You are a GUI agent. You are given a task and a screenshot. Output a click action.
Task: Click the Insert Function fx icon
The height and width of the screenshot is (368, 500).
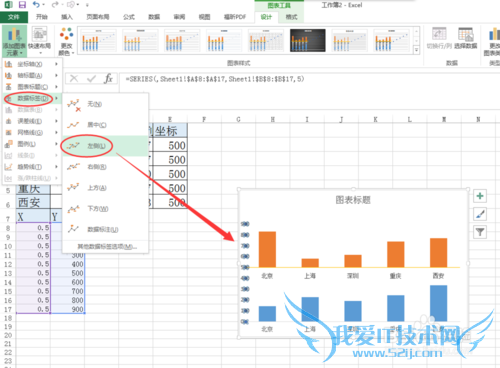pos(108,79)
